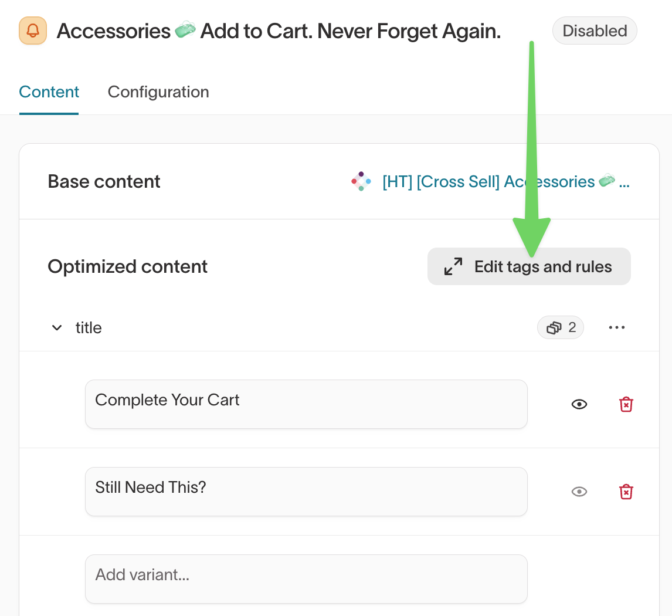Viewport: 672px width, 616px height.
Task: Click the variants count badge showing 2
Action: (560, 327)
